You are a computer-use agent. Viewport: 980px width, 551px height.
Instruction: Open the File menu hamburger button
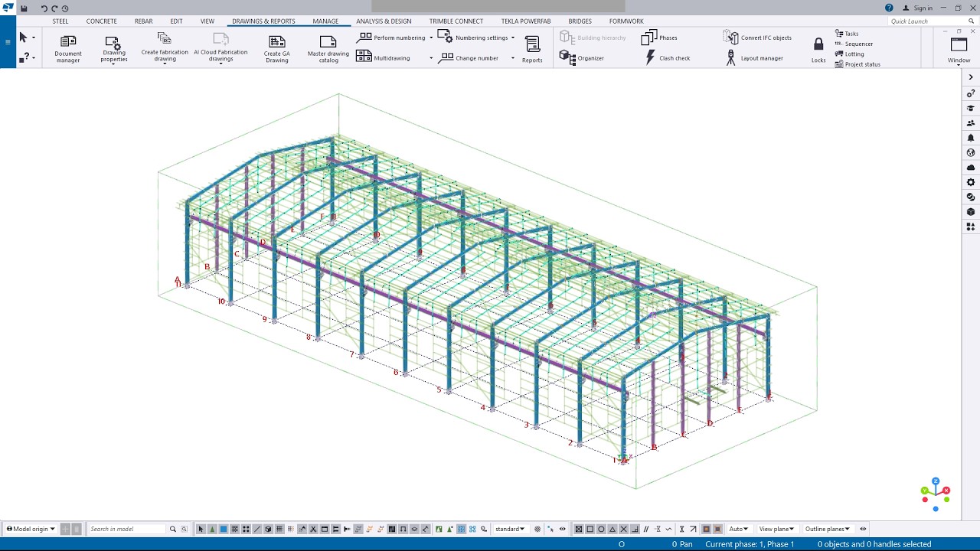coord(8,42)
